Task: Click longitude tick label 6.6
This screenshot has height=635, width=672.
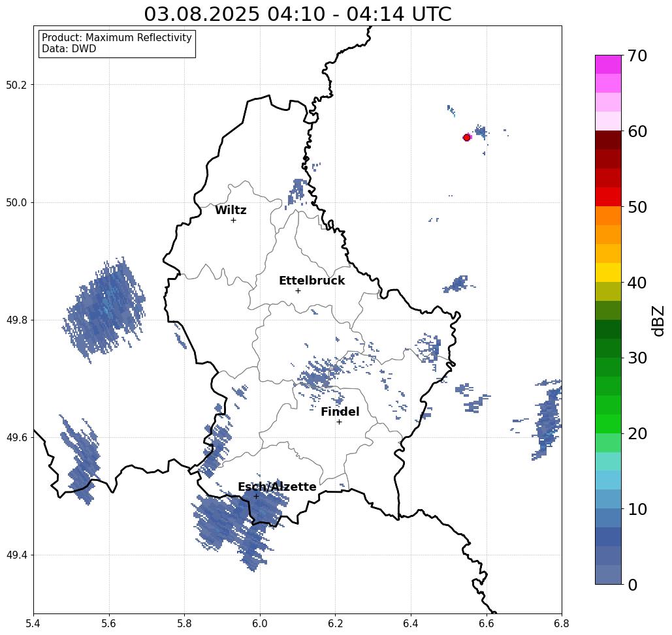Action: coord(487,623)
